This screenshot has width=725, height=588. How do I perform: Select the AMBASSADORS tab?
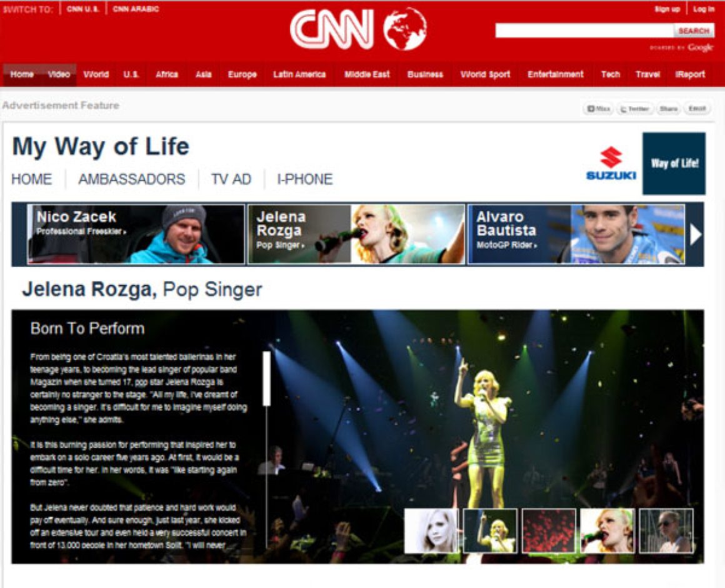pos(132,179)
